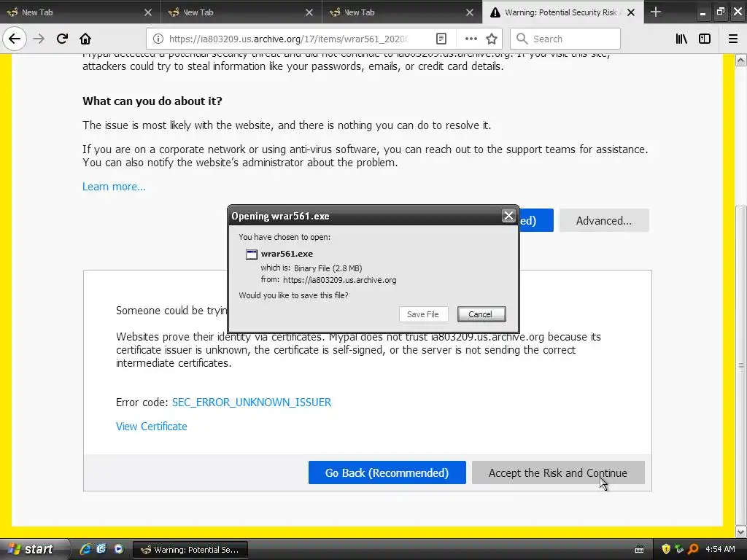Open SEC_ERROR_UNKNOWN_ISSUER error code link
The width and height of the screenshot is (747, 560).
252,402
